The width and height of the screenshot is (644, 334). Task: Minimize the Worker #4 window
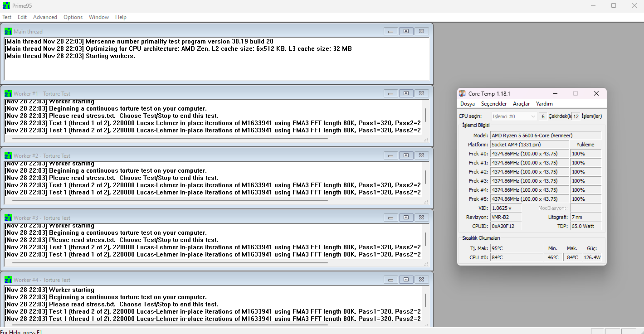click(x=391, y=280)
